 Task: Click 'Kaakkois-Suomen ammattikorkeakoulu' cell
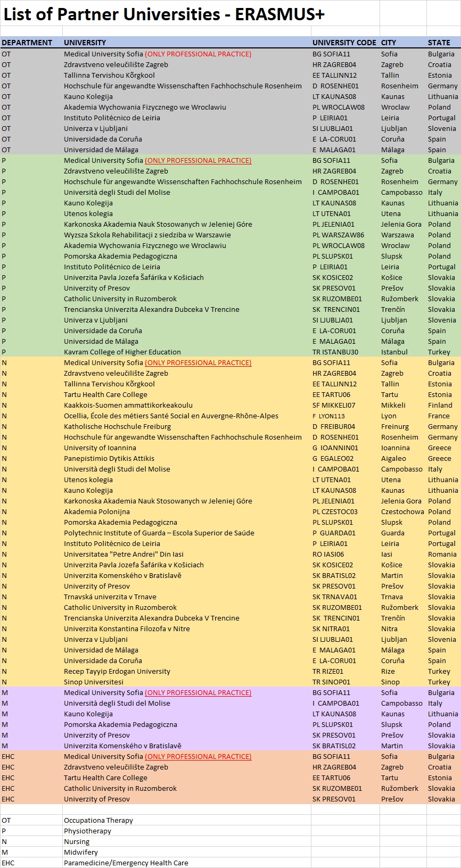tap(128, 405)
